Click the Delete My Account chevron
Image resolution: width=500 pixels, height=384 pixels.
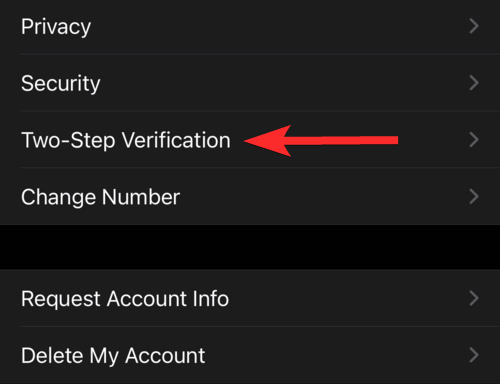[474, 355]
